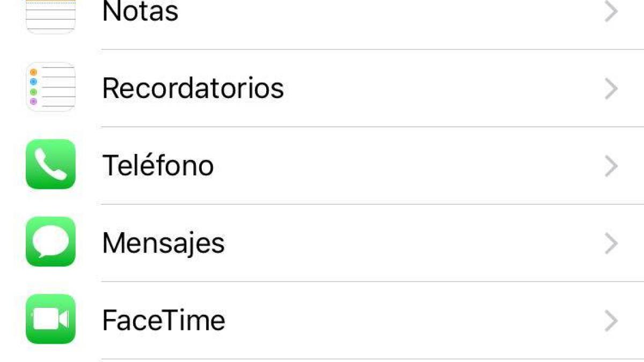
Task: Tap the Mensajes speech bubble icon
Action: coord(50,241)
